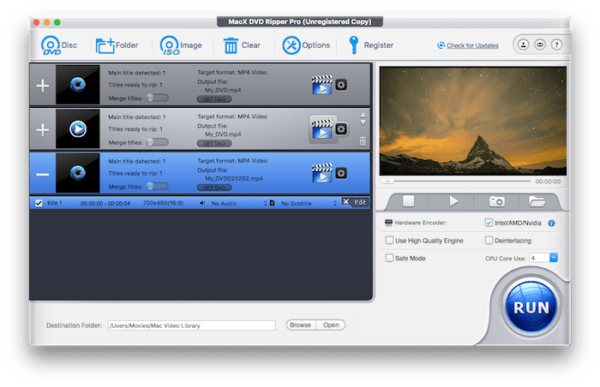Click the play thumbnail of the middle entry
600x387 pixels.
click(78, 129)
